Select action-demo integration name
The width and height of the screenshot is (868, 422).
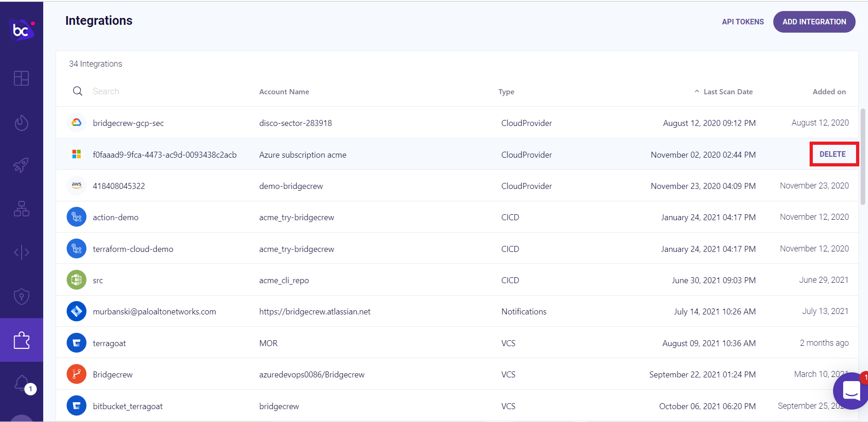click(115, 217)
